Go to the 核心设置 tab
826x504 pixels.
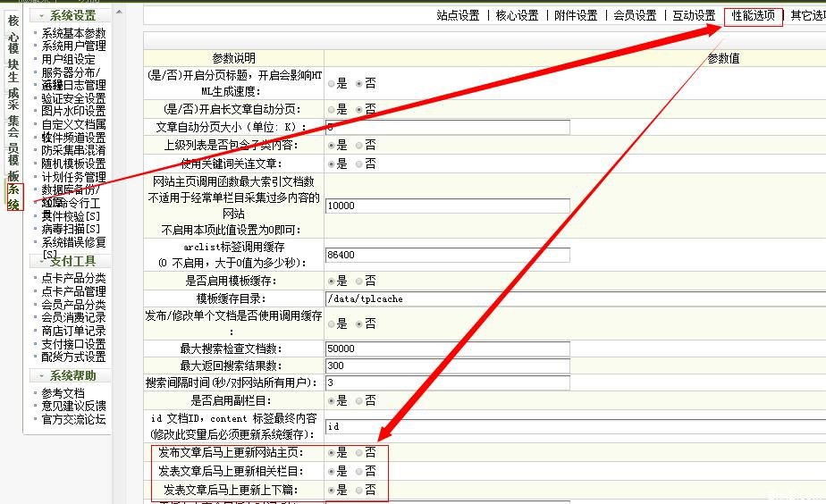(x=517, y=15)
